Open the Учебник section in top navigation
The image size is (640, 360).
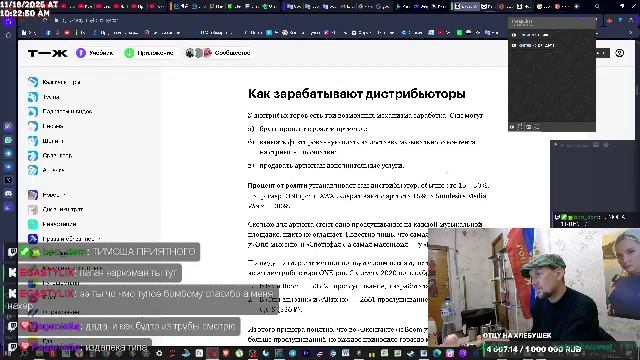pos(95,53)
